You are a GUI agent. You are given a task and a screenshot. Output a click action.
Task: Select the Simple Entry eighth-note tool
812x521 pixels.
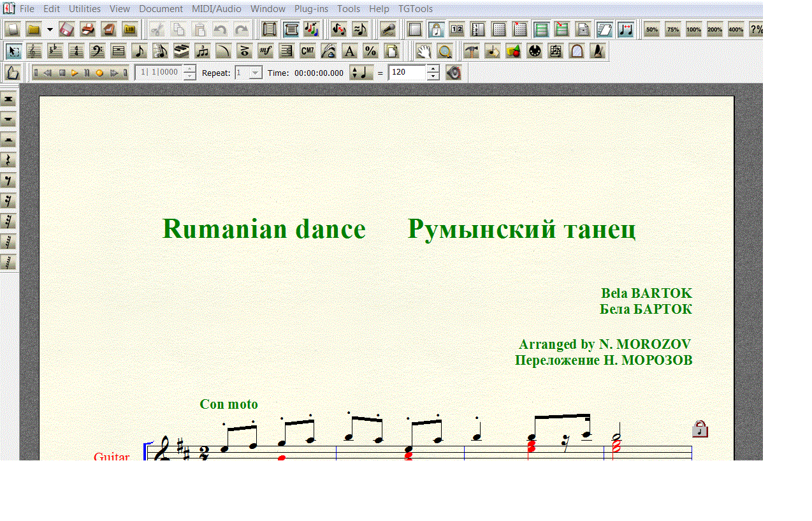(140, 51)
